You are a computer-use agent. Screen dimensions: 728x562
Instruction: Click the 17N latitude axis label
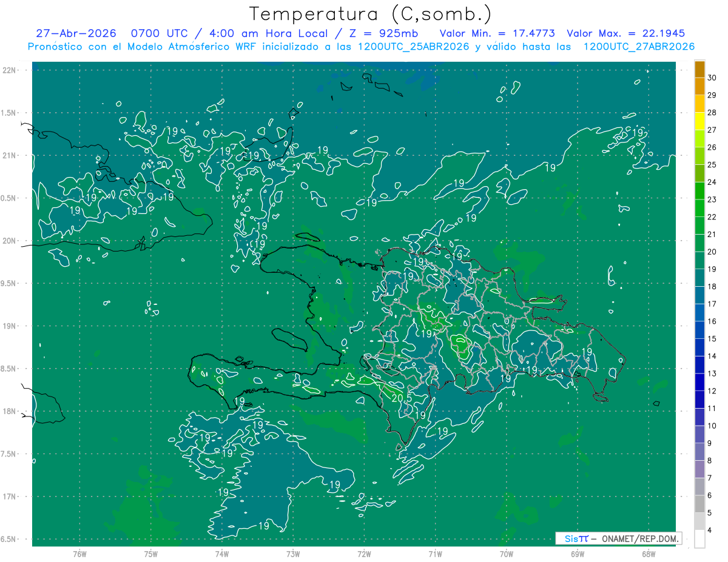(9, 497)
